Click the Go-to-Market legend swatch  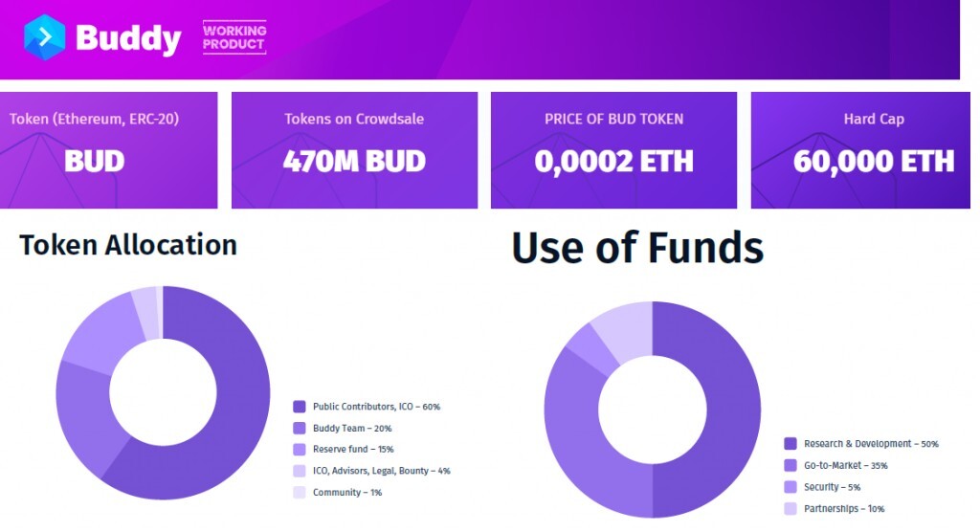pyautogui.click(x=791, y=465)
